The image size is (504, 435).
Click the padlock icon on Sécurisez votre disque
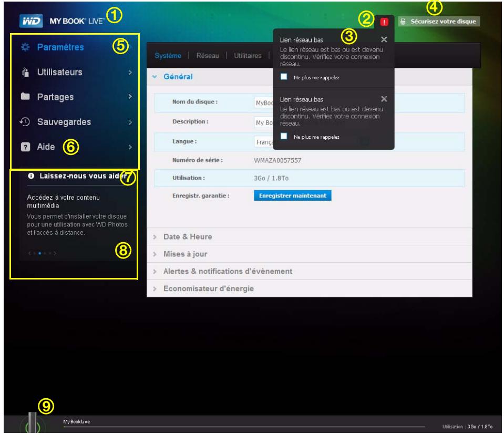(403, 22)
